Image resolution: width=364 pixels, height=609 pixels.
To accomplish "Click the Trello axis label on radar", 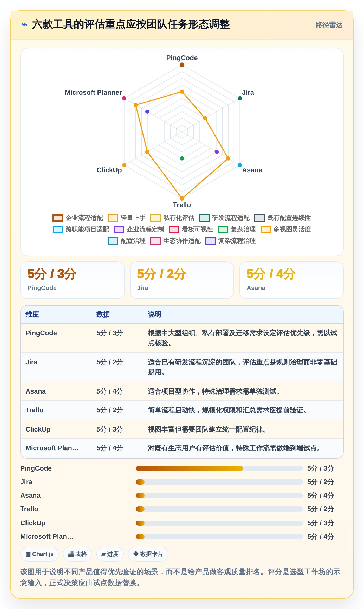I will [182, 205].
